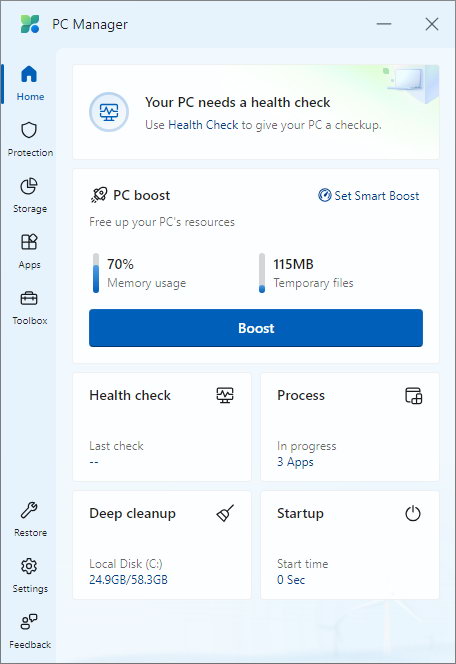The height and width of the screenshot is (664, 456).
Task: Click the 24.9GB/58.3GB disk usage link
Action: [128, 580]
